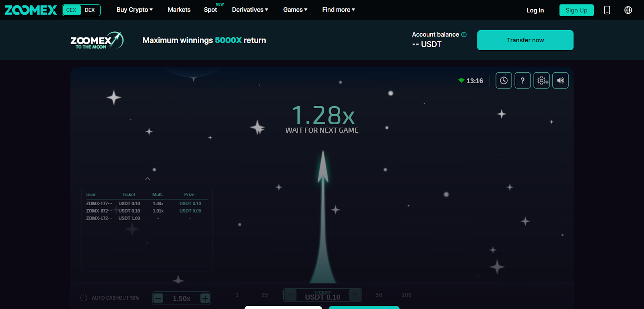Increase ticket amount with plus button
Screen dimensions: 644x309
click(355, 295)
